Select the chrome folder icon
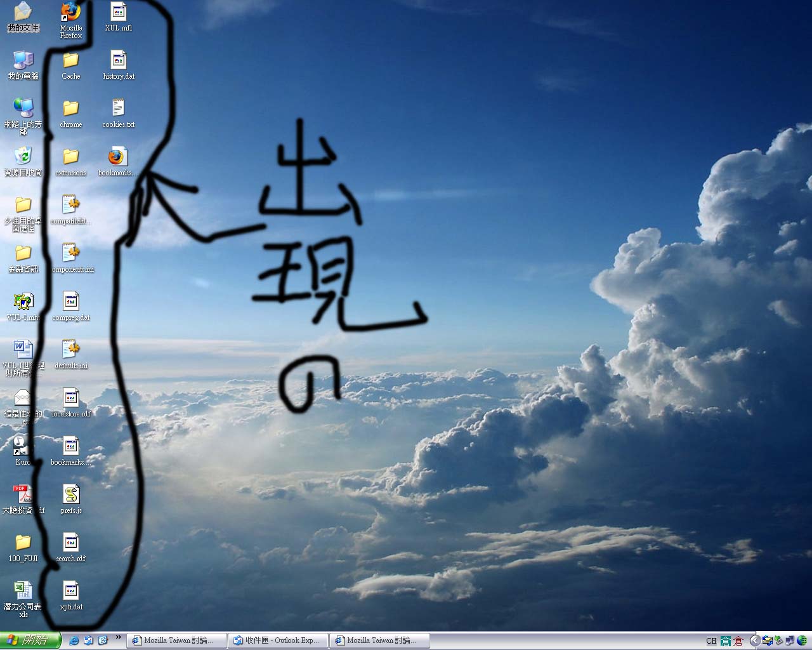 coord(71,114)
